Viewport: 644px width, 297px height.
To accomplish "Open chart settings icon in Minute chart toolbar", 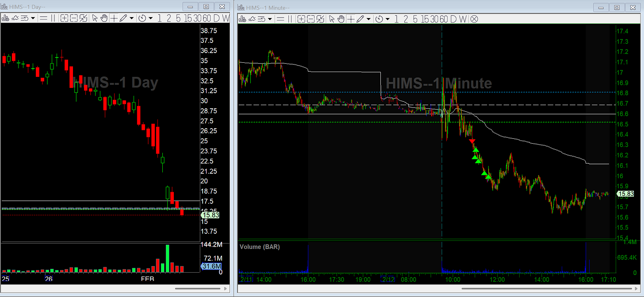I will pos(242,19).
